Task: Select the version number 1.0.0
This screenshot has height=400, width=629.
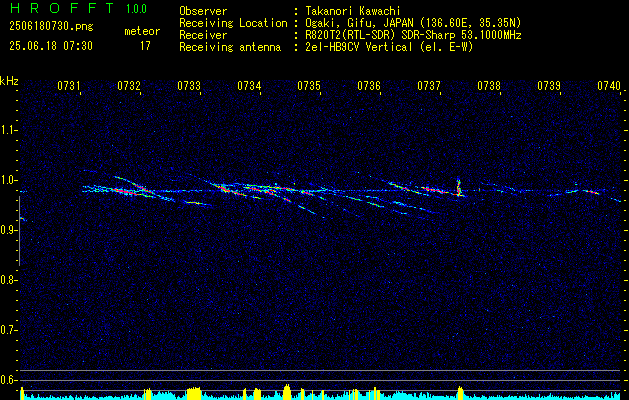Action: pos(136,9)
